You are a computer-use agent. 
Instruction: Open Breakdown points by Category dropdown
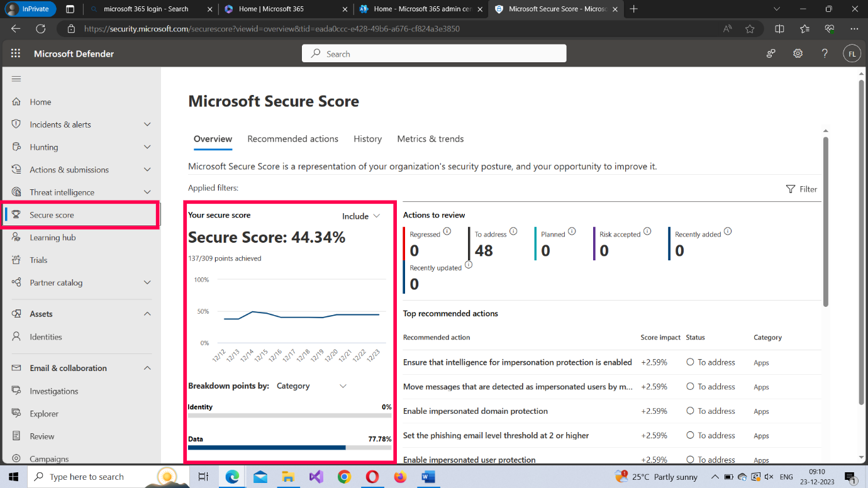point(311,386)
